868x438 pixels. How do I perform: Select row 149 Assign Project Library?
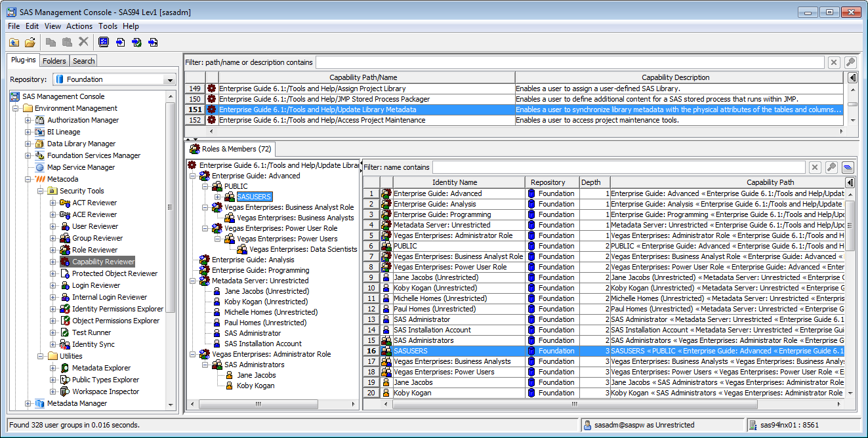(514, 89)
